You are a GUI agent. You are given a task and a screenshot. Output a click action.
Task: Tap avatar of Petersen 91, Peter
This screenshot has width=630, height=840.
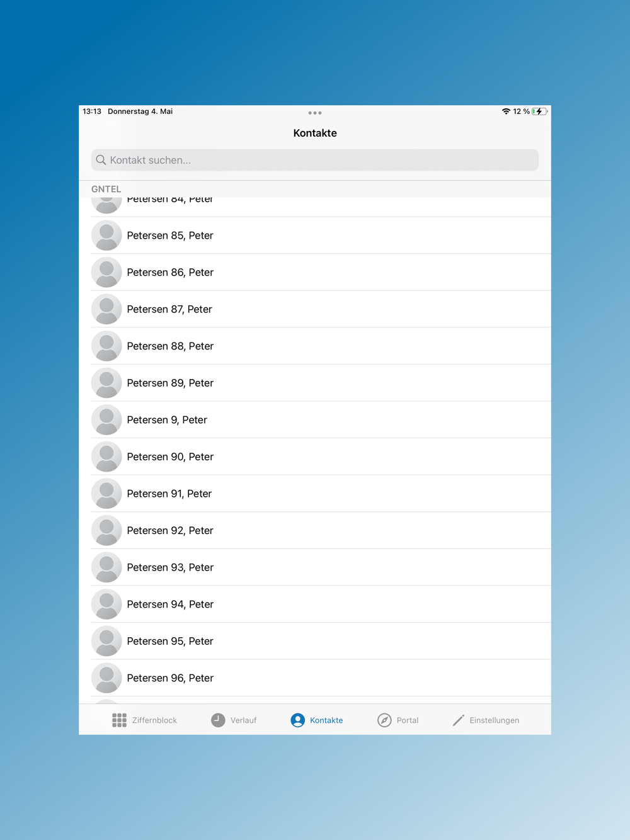[106, 494]
